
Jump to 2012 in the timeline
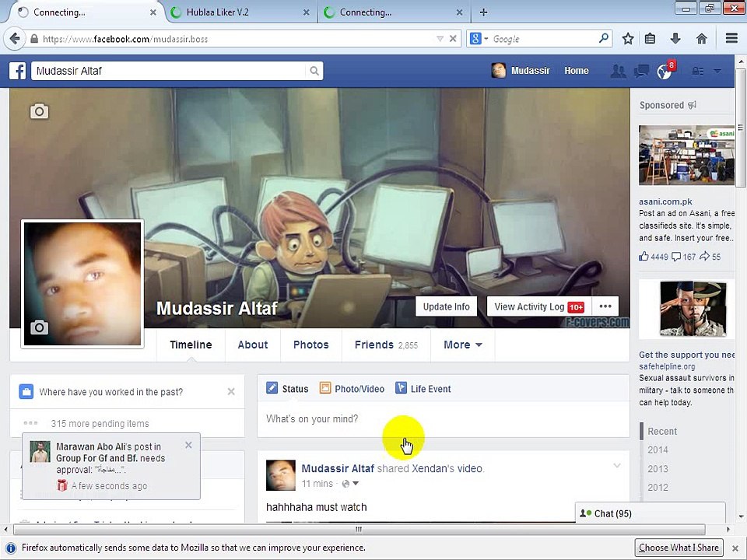pos(658,488)
